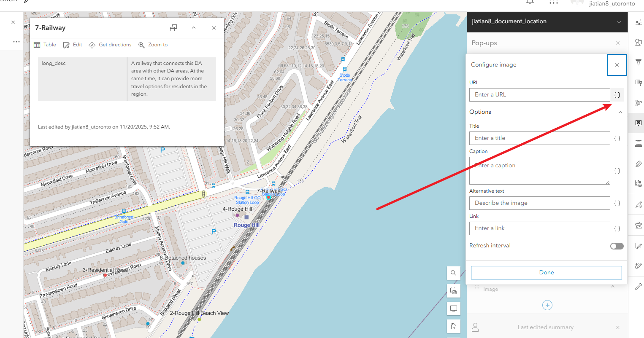This screenshot has width=644, height=338.
Task: Select the Pop-ups icon in right toolbar
Action: pyautogui.click(x=639, y=123)
